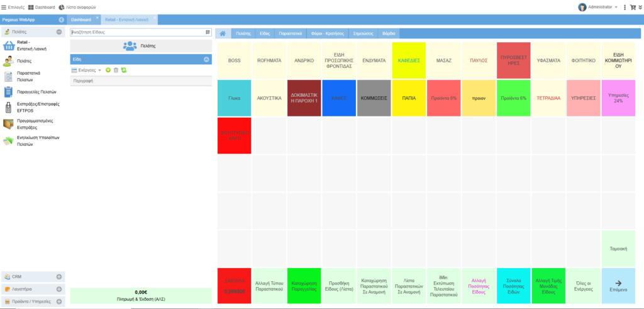Click iMin Εκτύπωση Τελευταίου Παραστατικού
Screen dimensions: 644x309
(443, 286)
